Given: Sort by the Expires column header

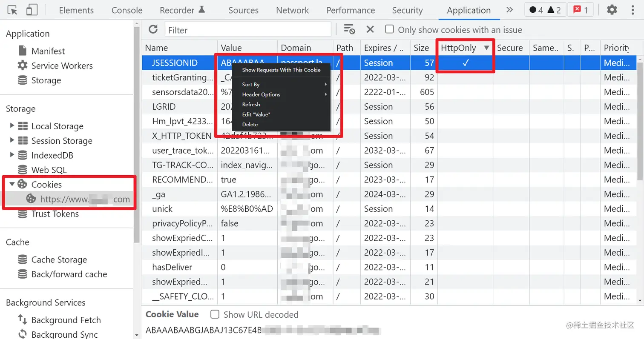Looking at the screenshot, I should [385, 48].
